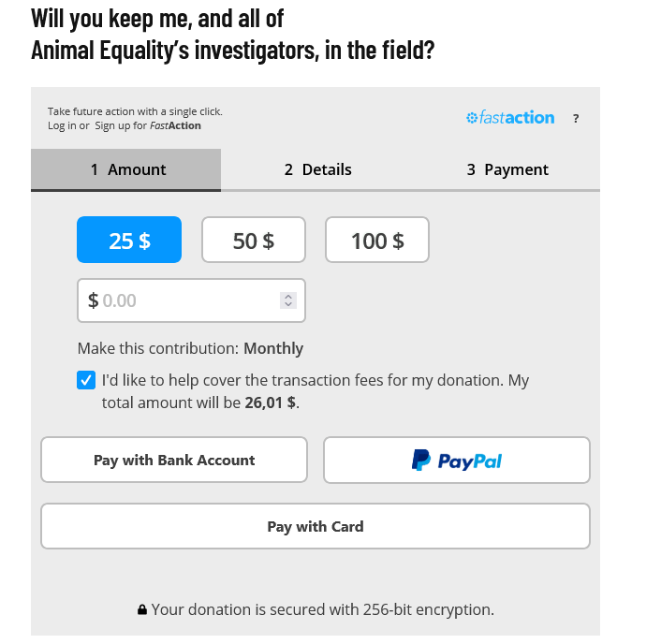Select the 25 $ donation amount
Viewport: 661px width, 644px height.
[x=129, y=241]
